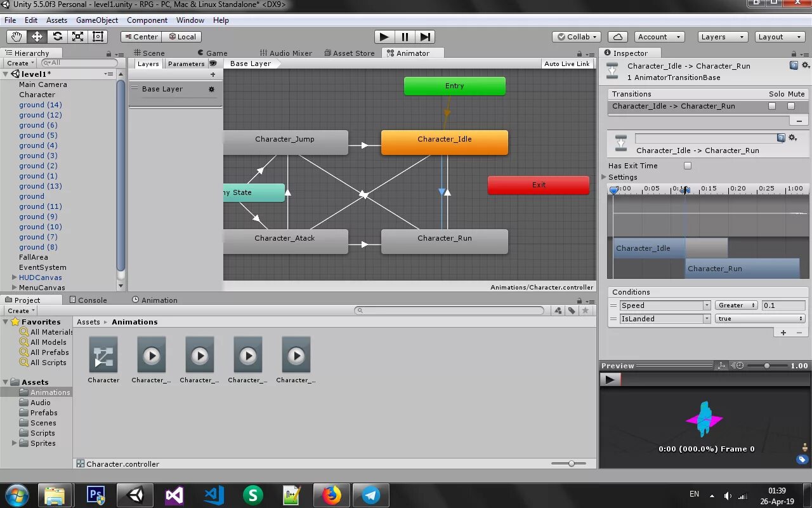Open the Cloud services icon
This screenshot has height=508, width=812.
coord(618,37)
